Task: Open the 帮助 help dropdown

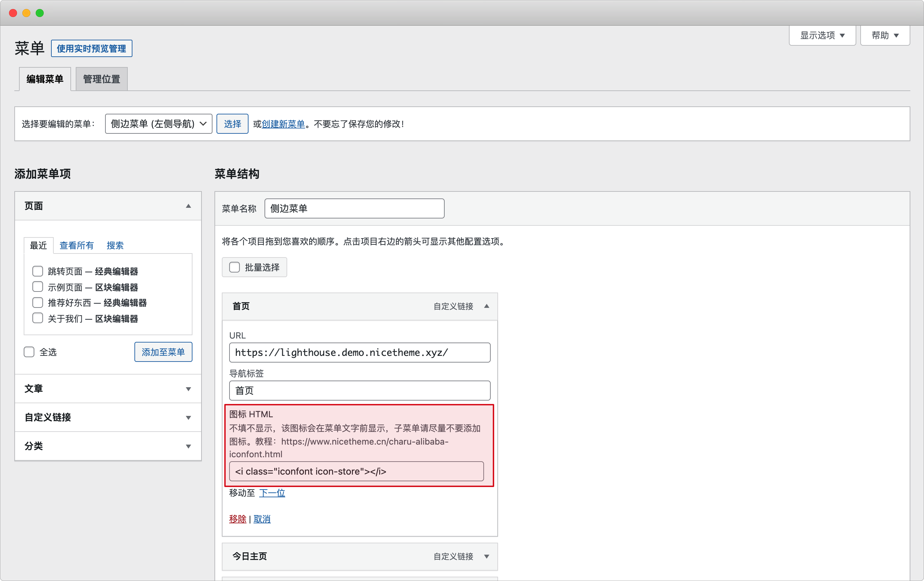Action: (885, 35)
